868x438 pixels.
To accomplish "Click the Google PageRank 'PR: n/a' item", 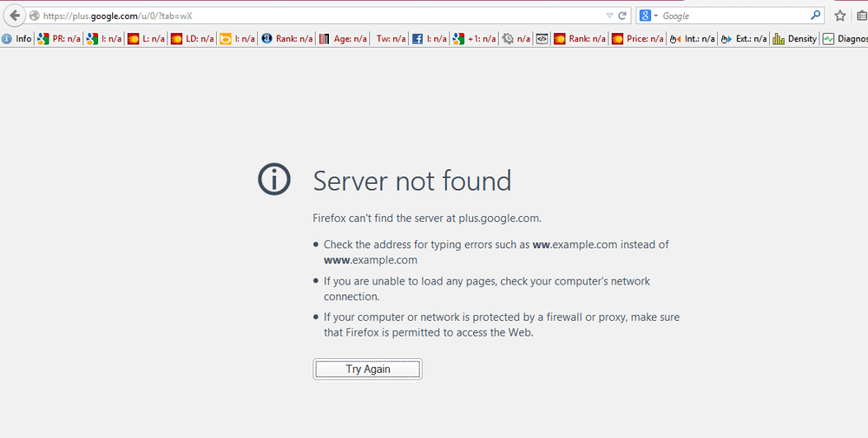I will point(59,39).
